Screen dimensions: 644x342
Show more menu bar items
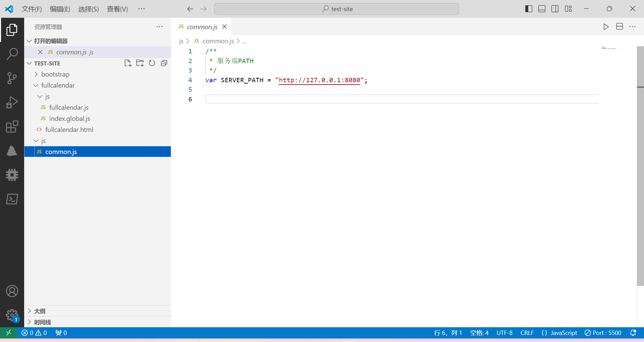click(x=142, y=9)
